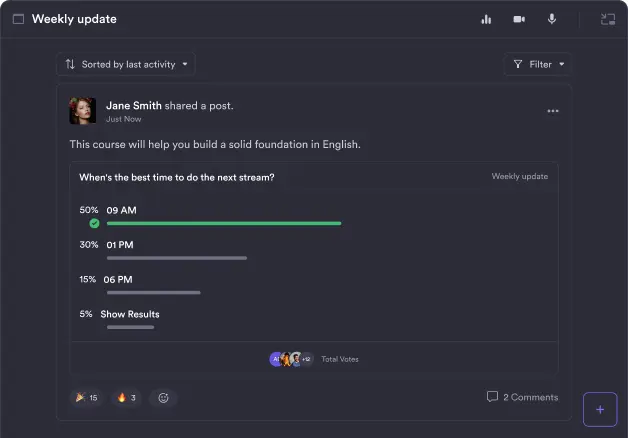The width and height of the screenshot is (628, 438).
Task: Click the window icon beside Weekly update
Action: (x=18, y=19)
